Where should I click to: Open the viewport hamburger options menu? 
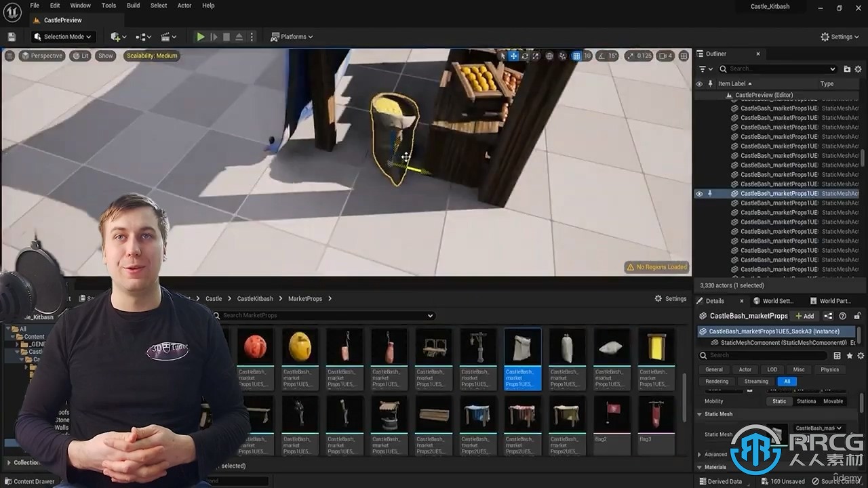[x=9, y=56]
